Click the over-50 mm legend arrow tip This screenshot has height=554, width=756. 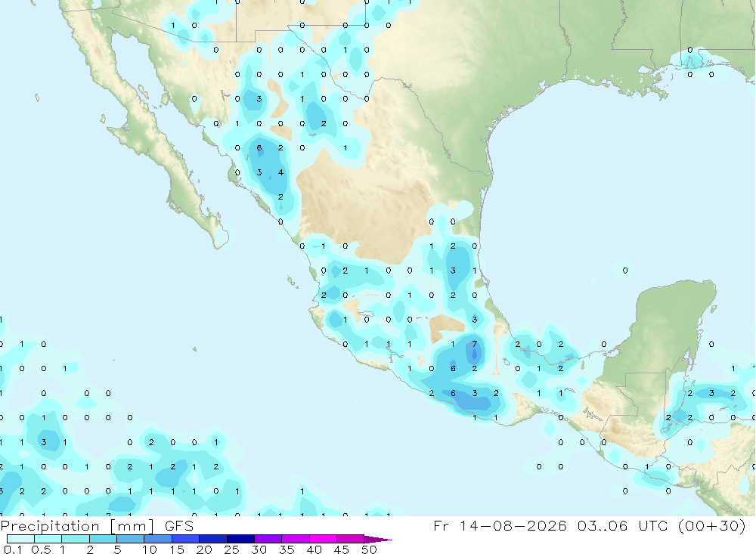pos(378,540)
